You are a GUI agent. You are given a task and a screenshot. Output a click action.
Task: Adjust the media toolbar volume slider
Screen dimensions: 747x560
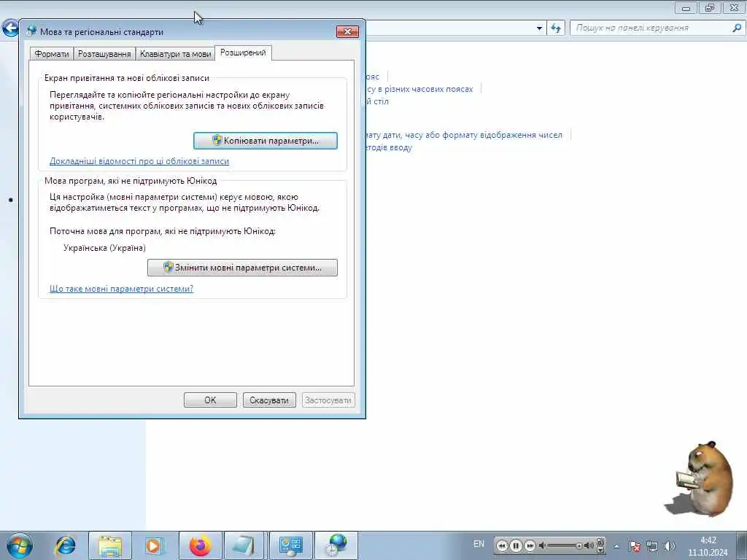(565, 545)
